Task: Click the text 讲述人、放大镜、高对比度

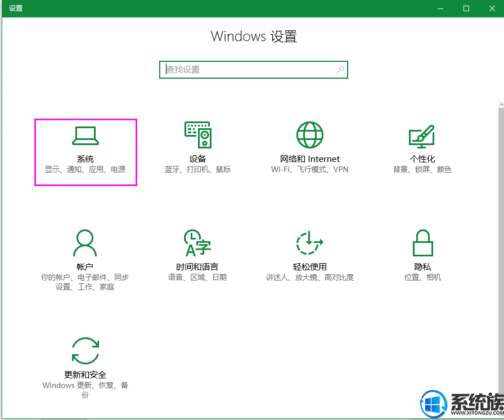Action: tap(309, 277)
